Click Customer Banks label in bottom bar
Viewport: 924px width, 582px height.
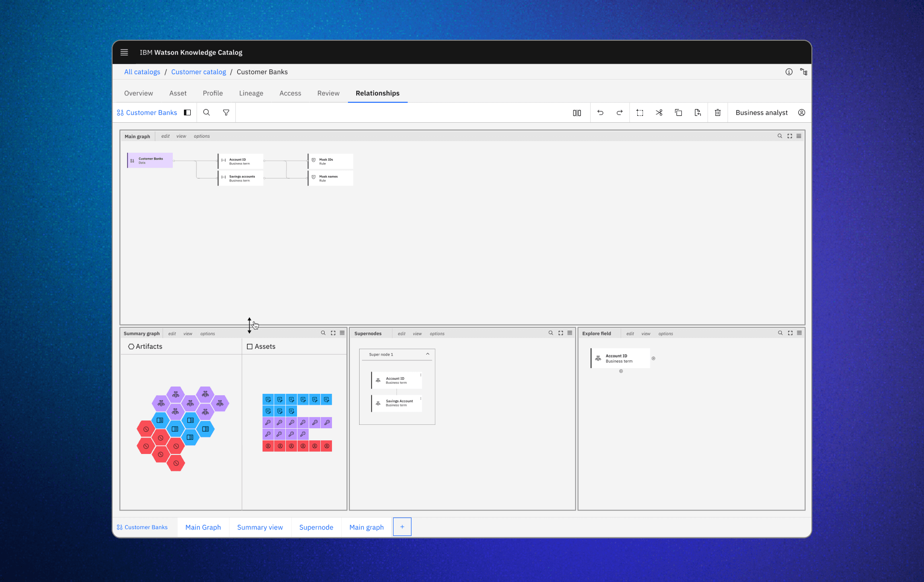(x=142, y=527)
